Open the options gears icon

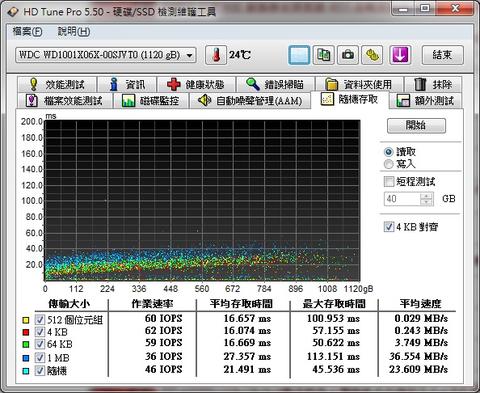click(x=372, y=55)
